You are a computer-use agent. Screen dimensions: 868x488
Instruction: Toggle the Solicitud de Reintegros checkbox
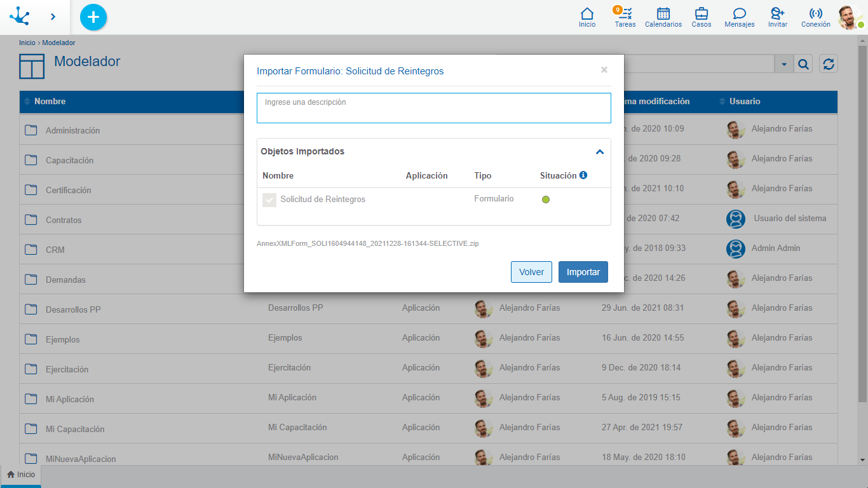269,200
